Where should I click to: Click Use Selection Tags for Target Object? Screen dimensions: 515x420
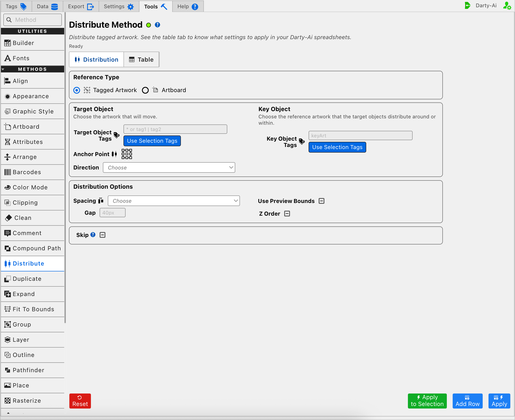click(x=152, y=141)
